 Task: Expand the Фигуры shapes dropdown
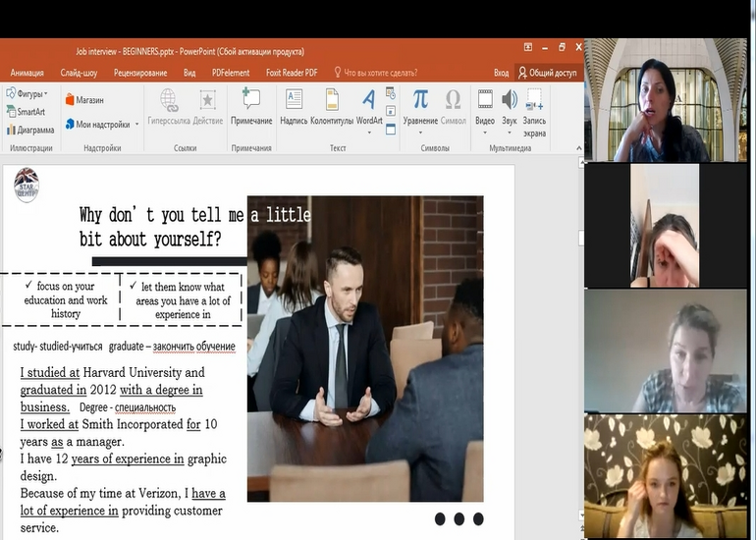tap(45, 94)
